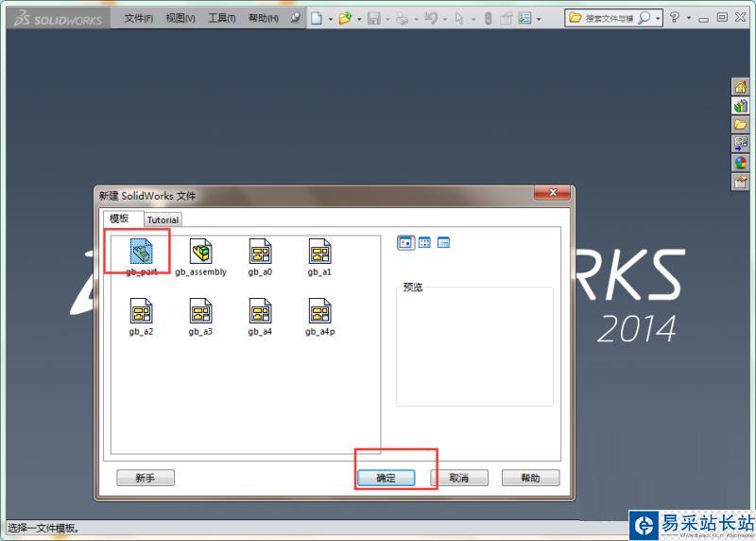
Task: Expand the Undo dropdown arrow
Action: (x=444, y=19)
